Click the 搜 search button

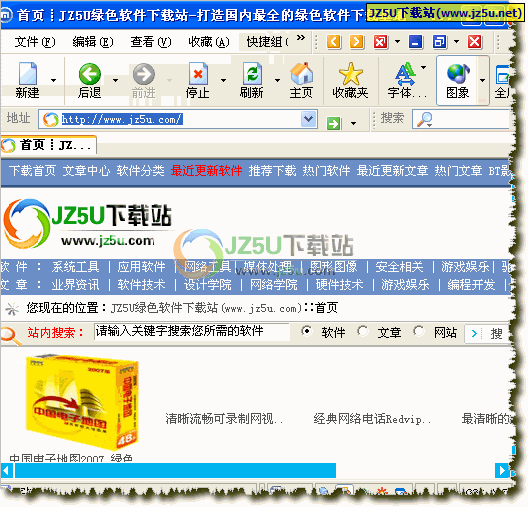click(x=487, y=334)
